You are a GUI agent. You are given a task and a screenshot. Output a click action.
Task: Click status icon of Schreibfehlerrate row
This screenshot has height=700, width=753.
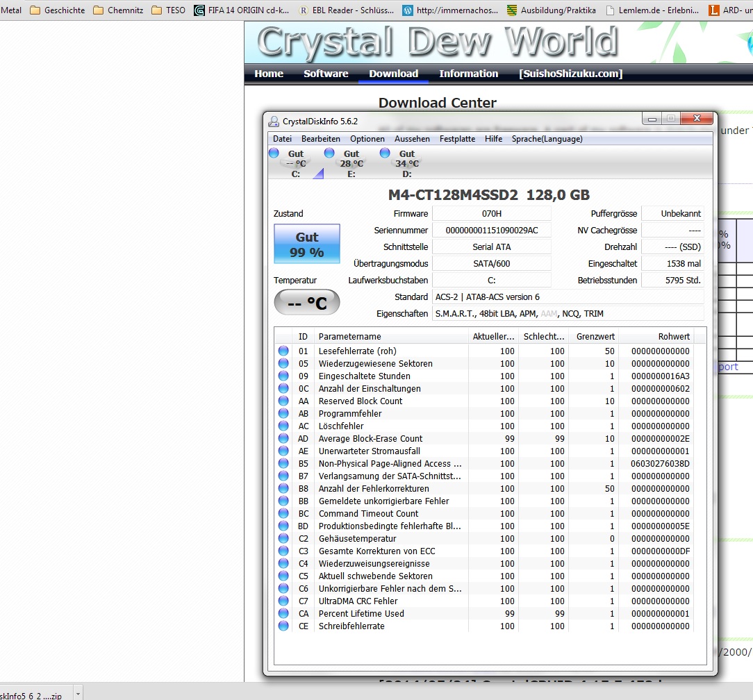(283, 626)
